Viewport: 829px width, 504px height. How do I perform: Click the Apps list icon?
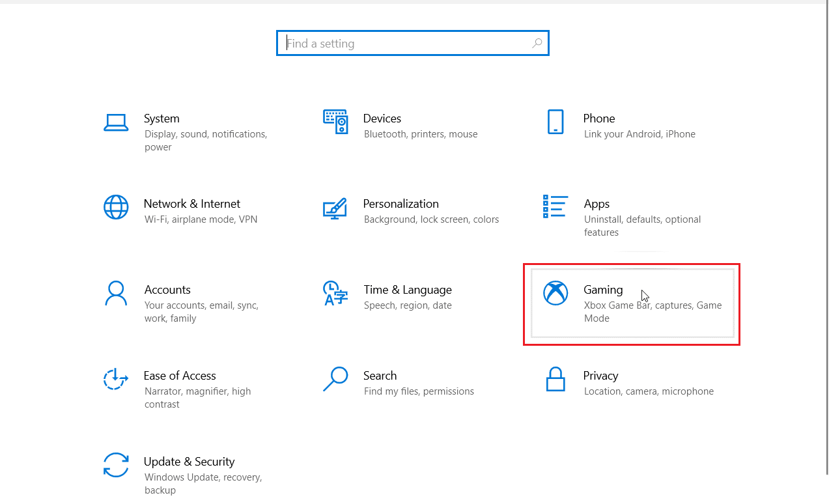555,206
